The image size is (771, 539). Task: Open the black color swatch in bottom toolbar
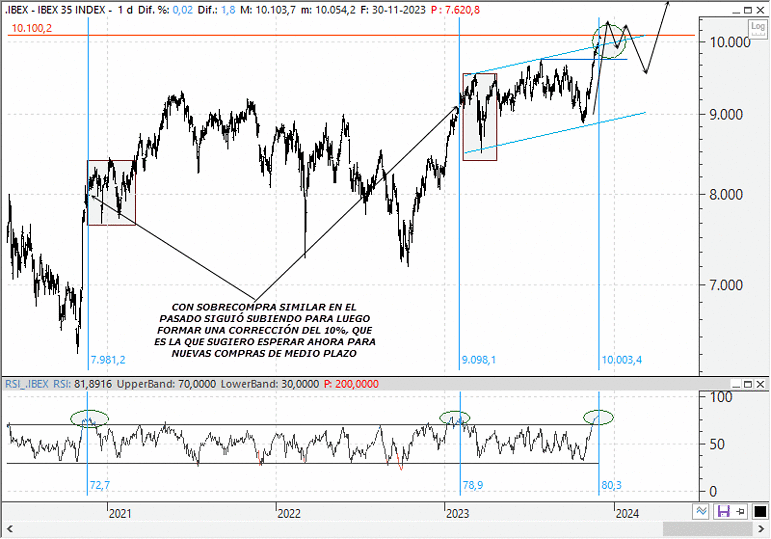[x=760, y=511]
